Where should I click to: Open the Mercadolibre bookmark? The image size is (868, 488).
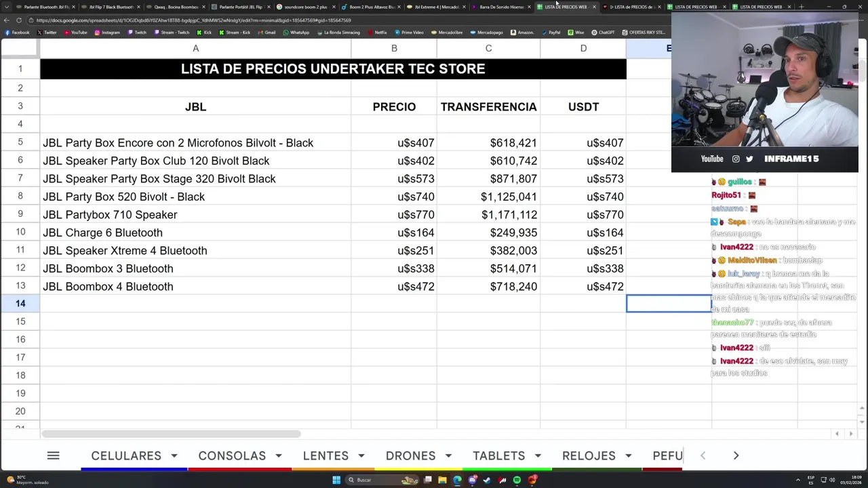coord(447,33)
